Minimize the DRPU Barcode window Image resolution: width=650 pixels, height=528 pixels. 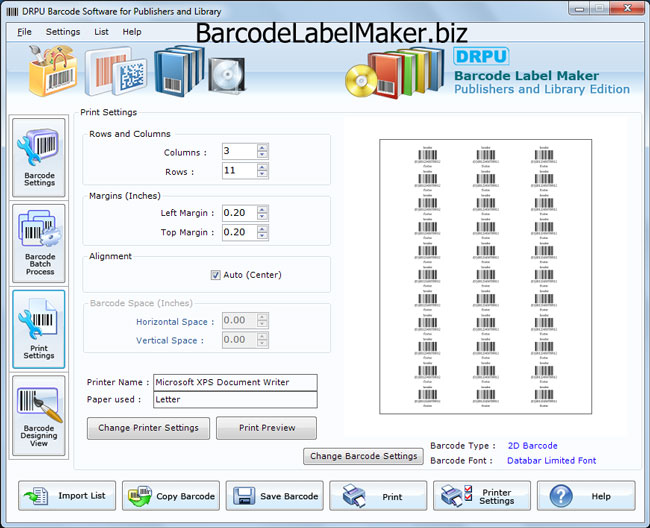pos(580,8)
